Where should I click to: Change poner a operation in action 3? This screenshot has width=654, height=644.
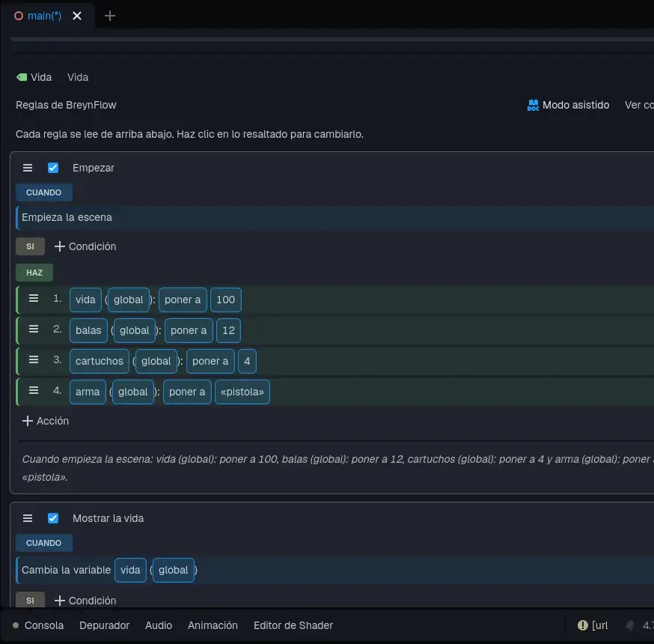pyautogui.click(x=210, y=361)
